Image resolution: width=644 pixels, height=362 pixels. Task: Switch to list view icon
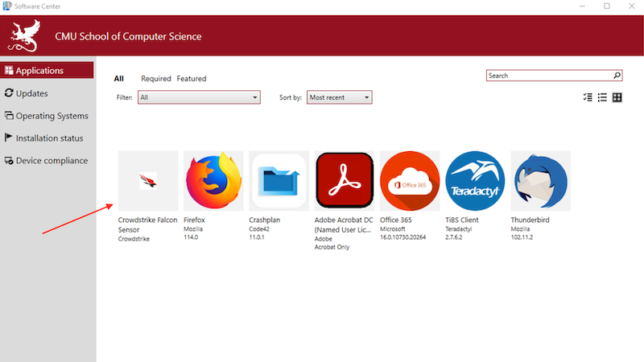pyautogui.click(x=602, y=97)
